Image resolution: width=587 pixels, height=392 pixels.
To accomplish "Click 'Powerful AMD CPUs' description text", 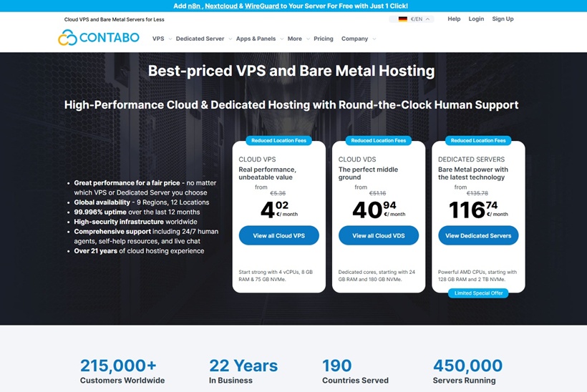I will pyautogui.click(x=477, y=275).
